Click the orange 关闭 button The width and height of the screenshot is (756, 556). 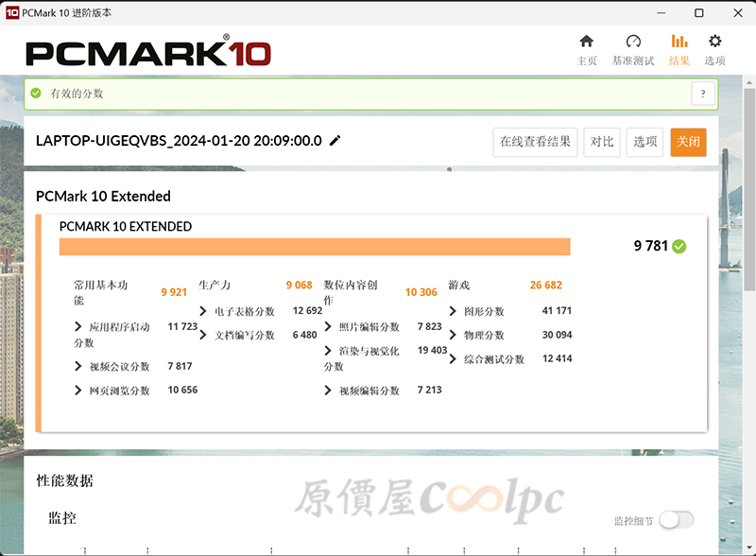(x=688, y=143)
